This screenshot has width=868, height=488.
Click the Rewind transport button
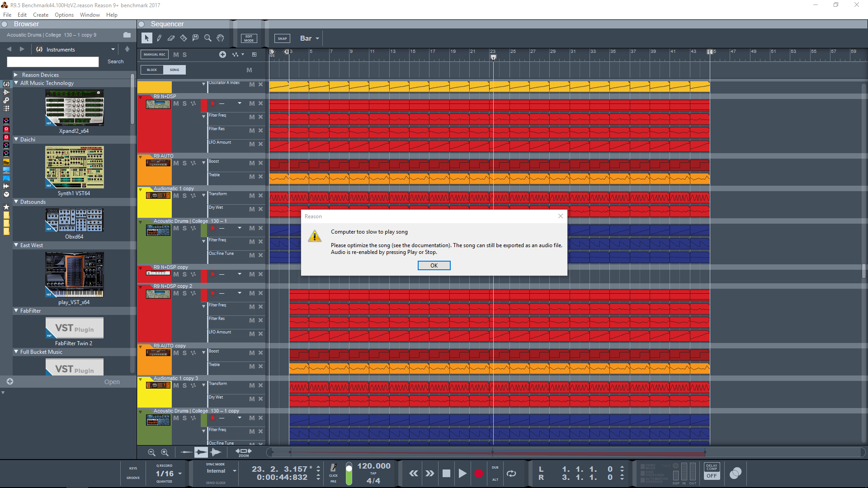414,473
